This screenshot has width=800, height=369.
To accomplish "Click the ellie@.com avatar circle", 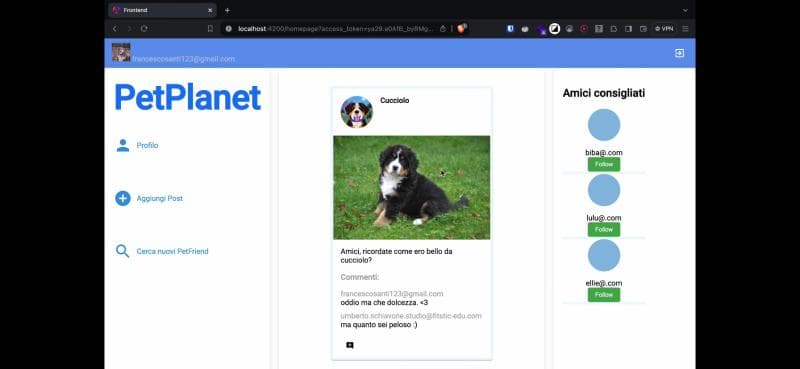I will pos(604,255).
